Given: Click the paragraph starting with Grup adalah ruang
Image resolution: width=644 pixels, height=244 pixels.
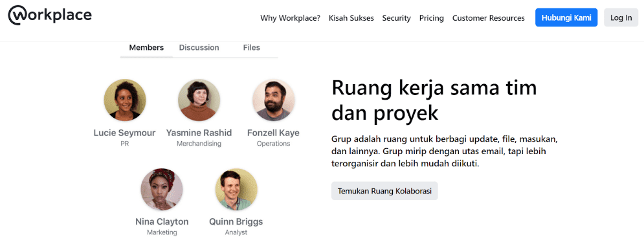Looking at the screenshot, I should [x=445, y=151].
